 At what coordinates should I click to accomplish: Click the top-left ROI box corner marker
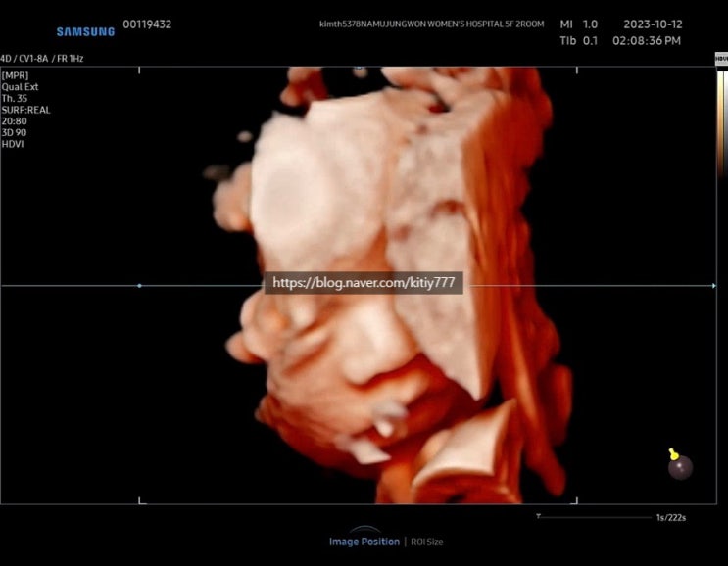pyautogui.click(x=139, y=71)
